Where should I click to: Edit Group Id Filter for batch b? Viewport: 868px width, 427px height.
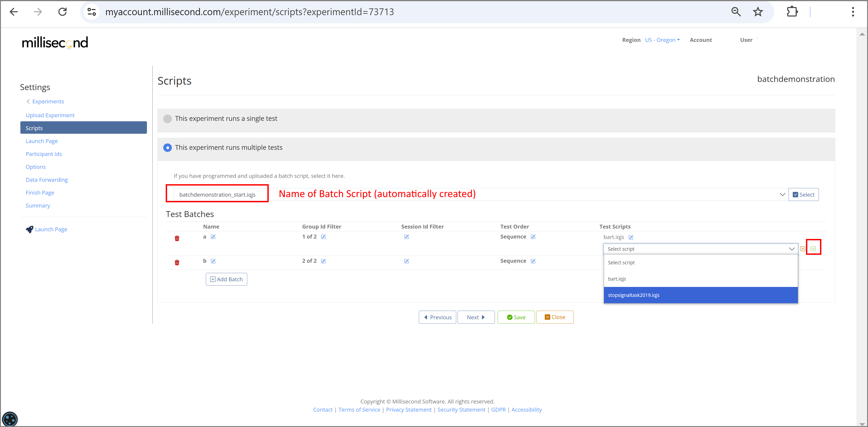point(324,261)
